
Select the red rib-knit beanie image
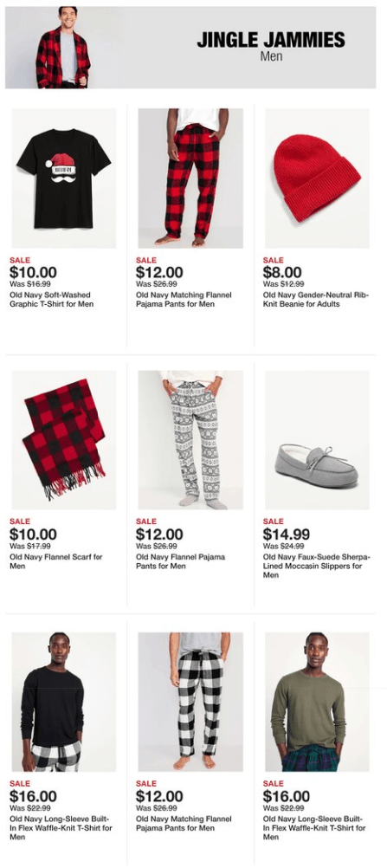point(317,178)
